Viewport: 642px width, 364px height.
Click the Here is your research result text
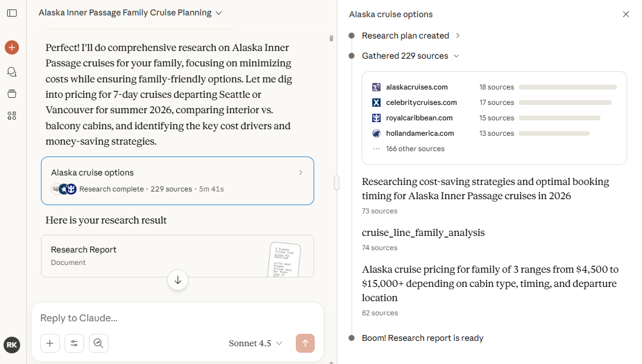pyautogui.click(x=106, y=221)
